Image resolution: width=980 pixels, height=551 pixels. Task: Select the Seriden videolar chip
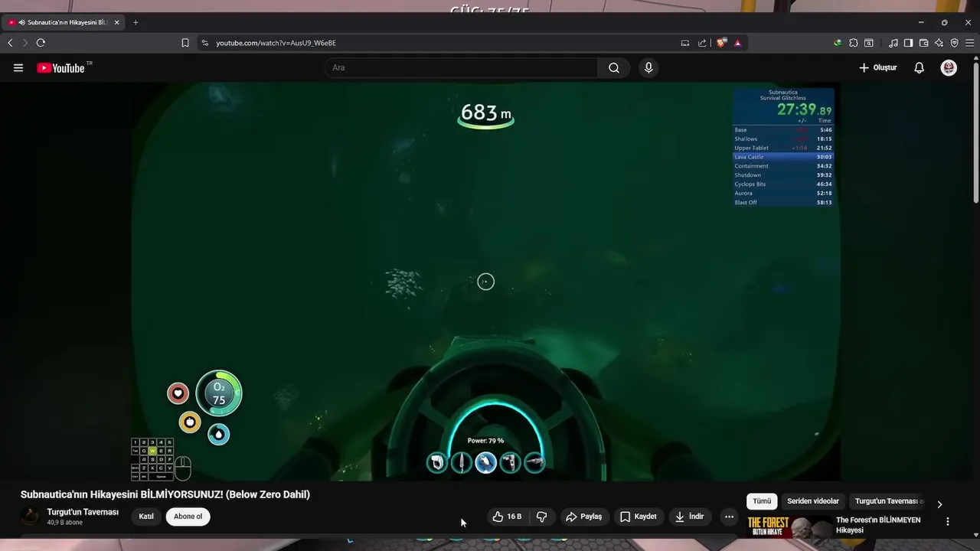click(x=813, y=501)
